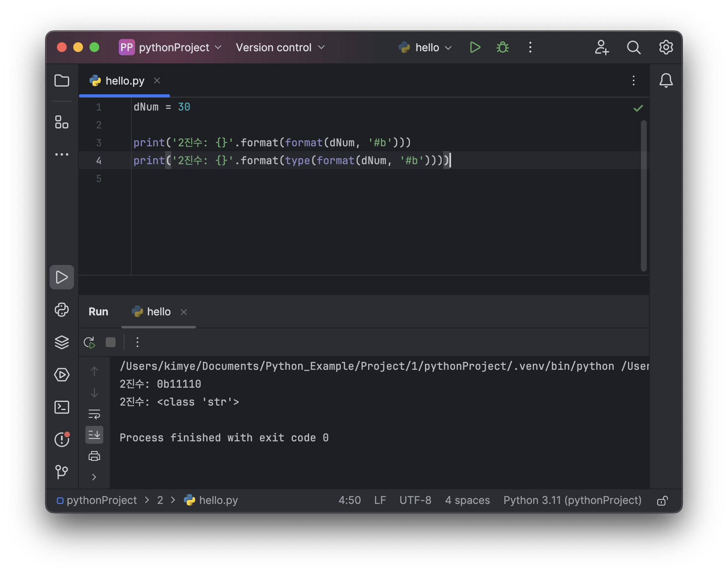Screen dimensions: 728x573
Task: Open the Run tool window in the sidebar
Action: 62,277
